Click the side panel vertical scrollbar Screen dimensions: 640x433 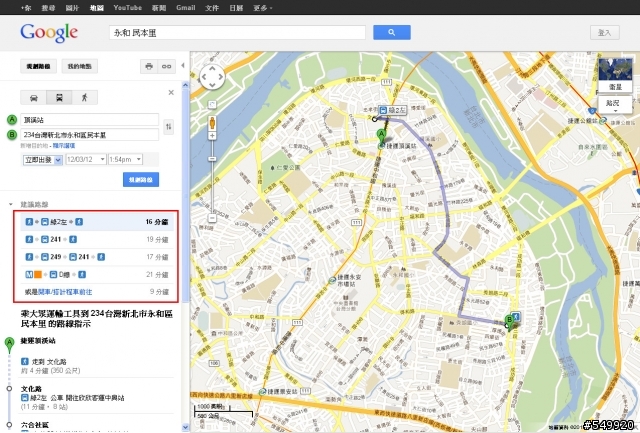tap(185, 196)
